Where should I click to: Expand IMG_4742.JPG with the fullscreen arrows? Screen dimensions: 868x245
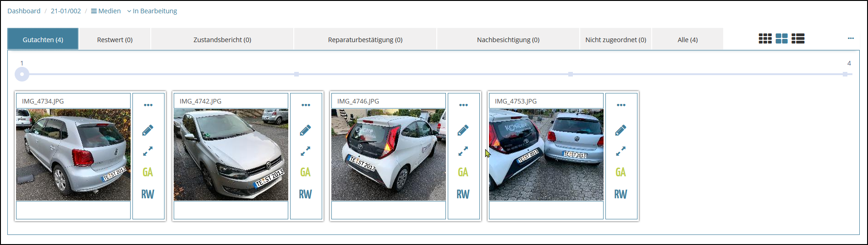[x=305, y=151]
